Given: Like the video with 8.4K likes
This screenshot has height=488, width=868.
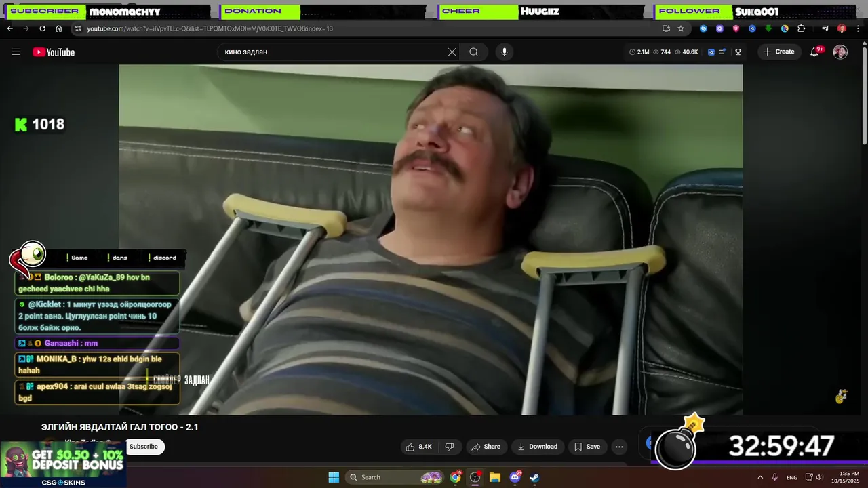Looking at the screenshot, I should pyautogui.click(x=418, y=447).
